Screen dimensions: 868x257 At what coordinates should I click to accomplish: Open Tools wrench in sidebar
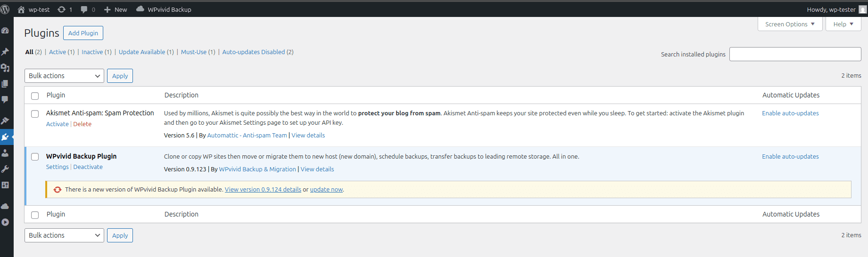click(x=5, y=169)
